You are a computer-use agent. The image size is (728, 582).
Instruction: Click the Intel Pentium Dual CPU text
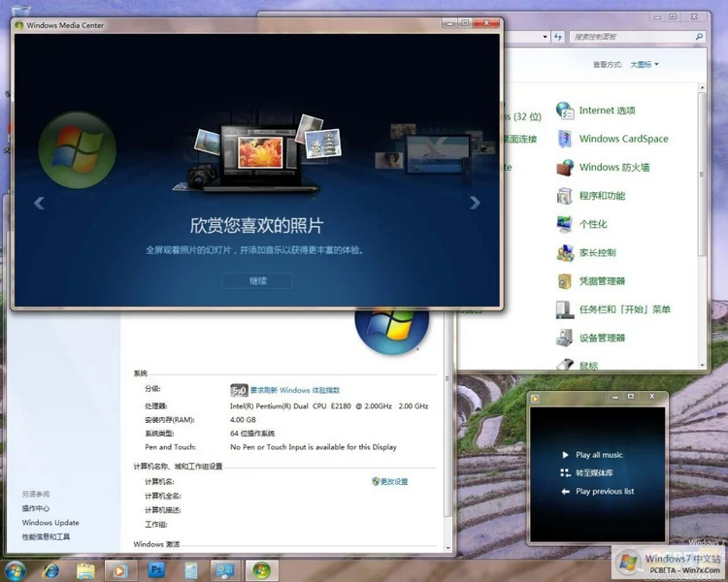329,406
